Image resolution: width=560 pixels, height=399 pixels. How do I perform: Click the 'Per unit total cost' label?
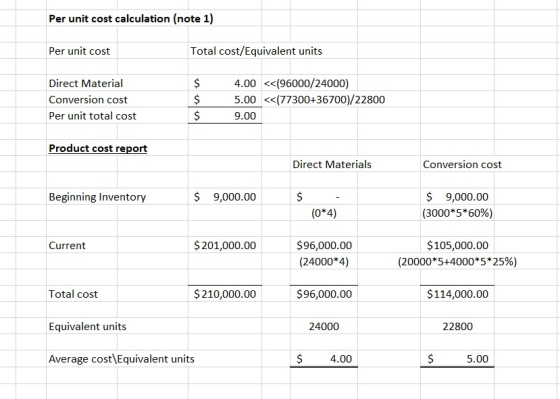tap(92, 116)
